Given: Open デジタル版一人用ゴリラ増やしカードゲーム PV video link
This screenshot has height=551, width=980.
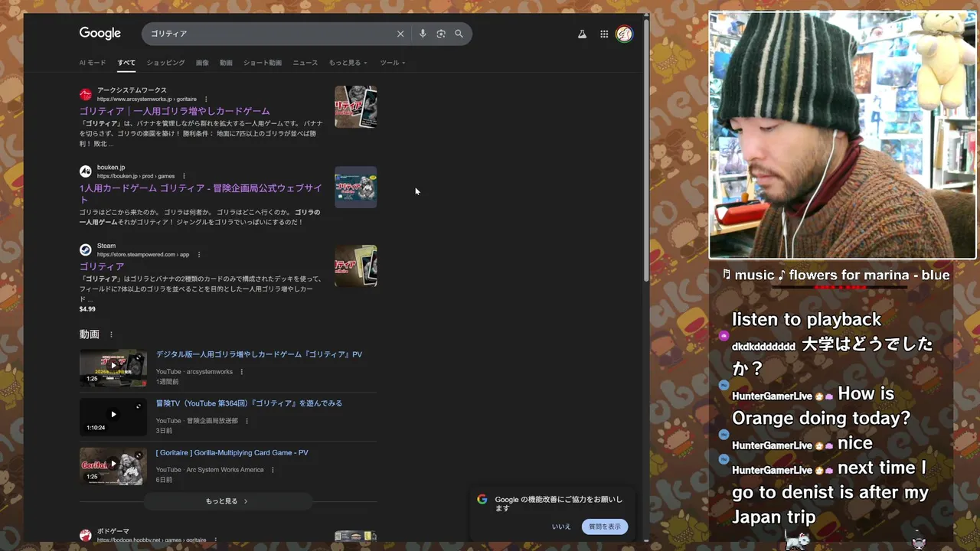Looking at the screenshot, I should point(259,354).
